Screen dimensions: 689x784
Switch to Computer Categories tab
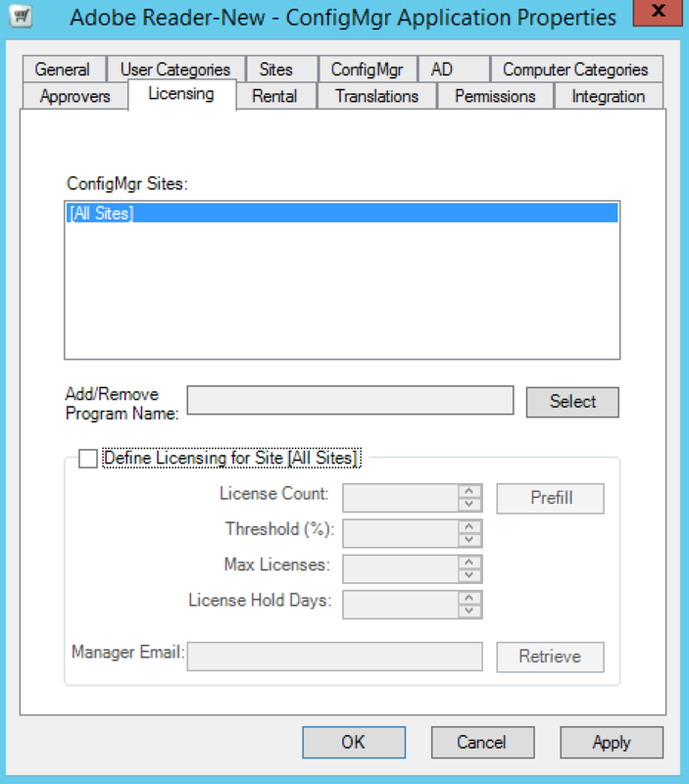click(x=575, y=70)
